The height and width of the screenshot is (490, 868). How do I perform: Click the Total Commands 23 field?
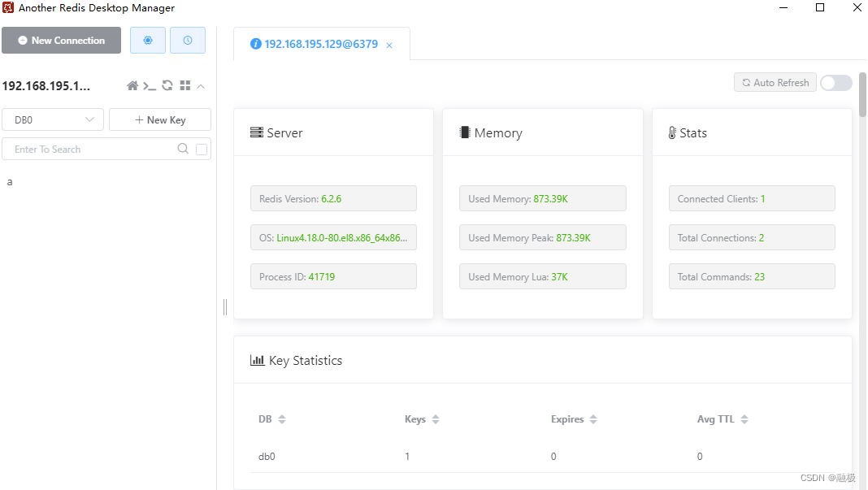tap(752, 276)
